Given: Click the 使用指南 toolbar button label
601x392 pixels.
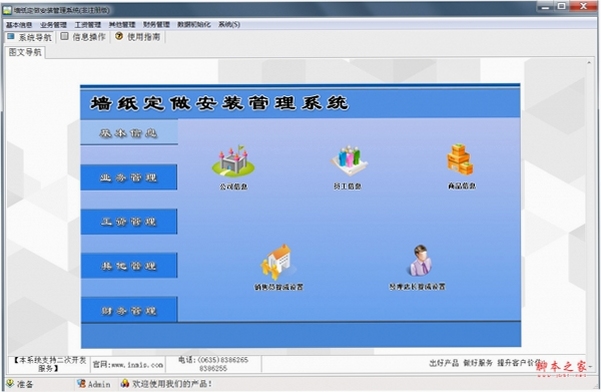Looking at the screenshot, I should 144,37.
